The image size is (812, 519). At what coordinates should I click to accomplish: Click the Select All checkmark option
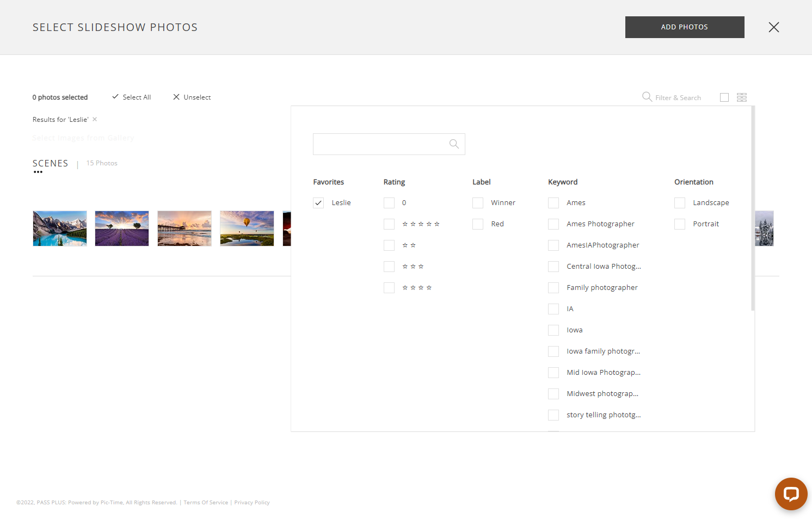(x=131, y=97)
